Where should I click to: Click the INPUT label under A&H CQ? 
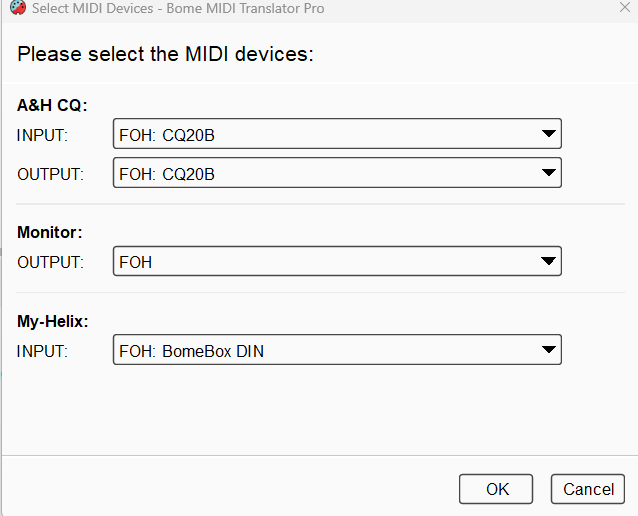41,134
